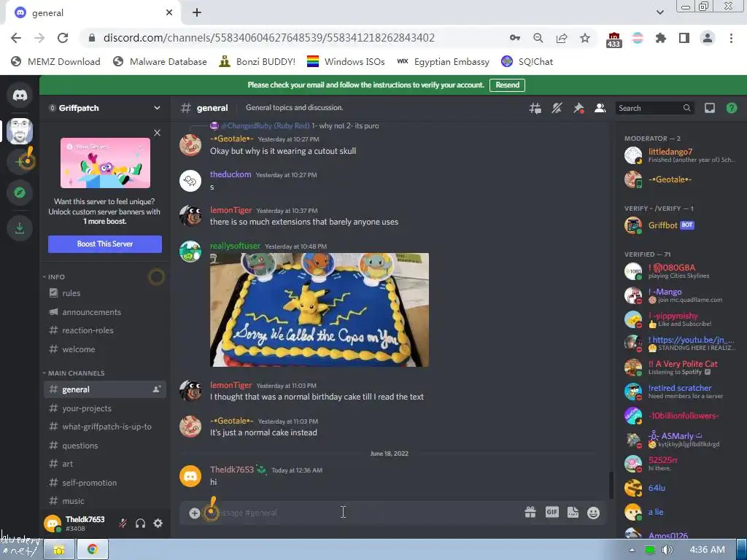Open the questions channel

[x=105, y=446]
